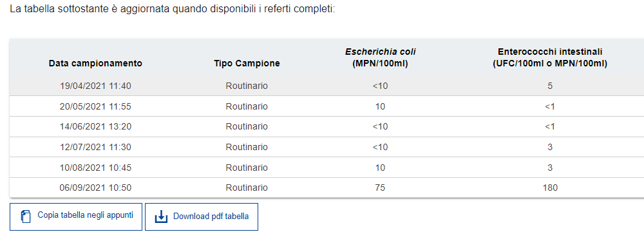Screen dimensions: 644x241
Task: Click the 14/06/2021 13:20 date cell
Action: (x=95, y=127)
